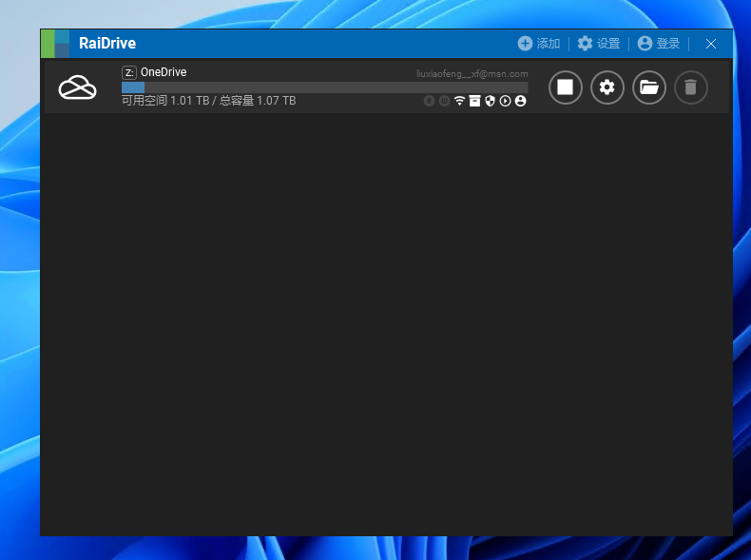Toggle the read-only R indicator
This screenshot has width=751, height=560.
click(x=429, y=101)
